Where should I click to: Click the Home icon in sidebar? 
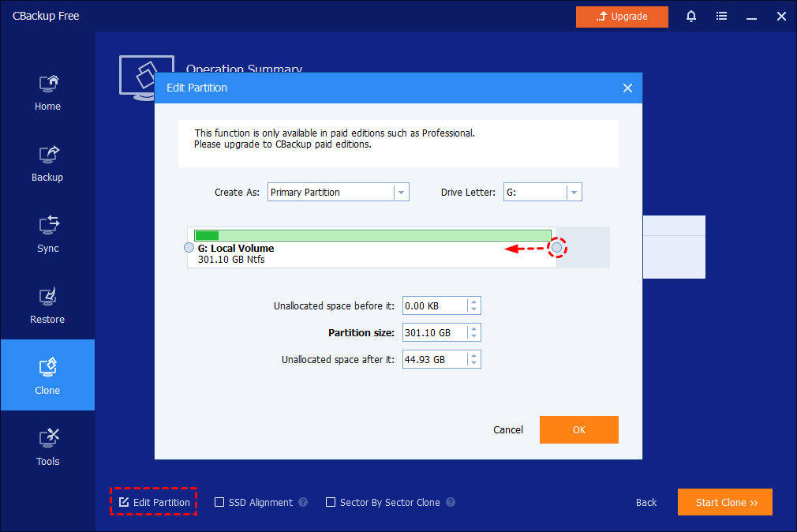click(47, 84)
